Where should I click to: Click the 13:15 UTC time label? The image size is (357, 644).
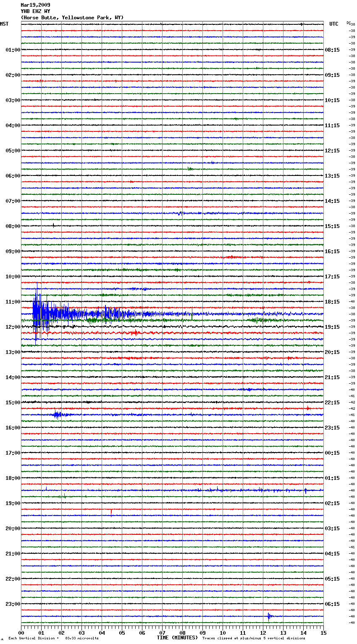[x=332, y=176]
